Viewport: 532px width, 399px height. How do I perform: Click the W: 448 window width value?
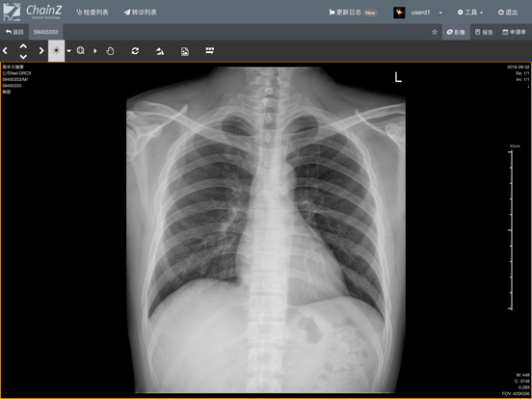[522, 375]
